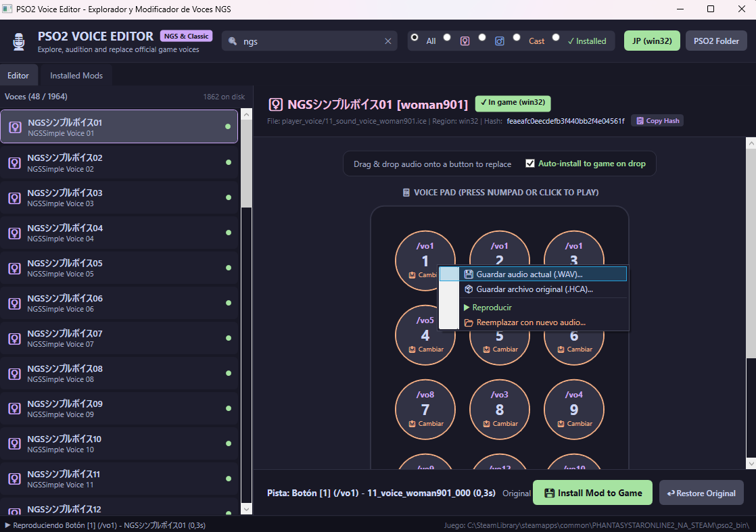Image resolution: width=756 pixels, height=532 pixels.
Task: Click the Juego path in status bar
Action: click(x=597, y=525)
